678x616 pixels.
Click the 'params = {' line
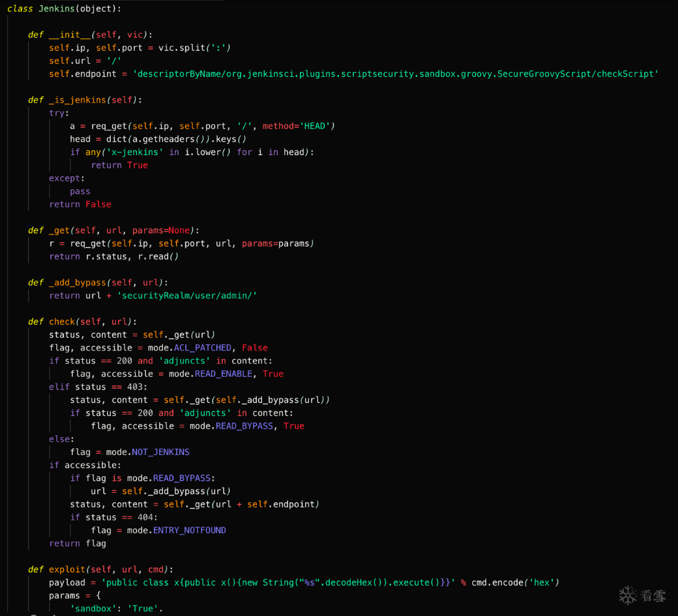tap(74, 595)
